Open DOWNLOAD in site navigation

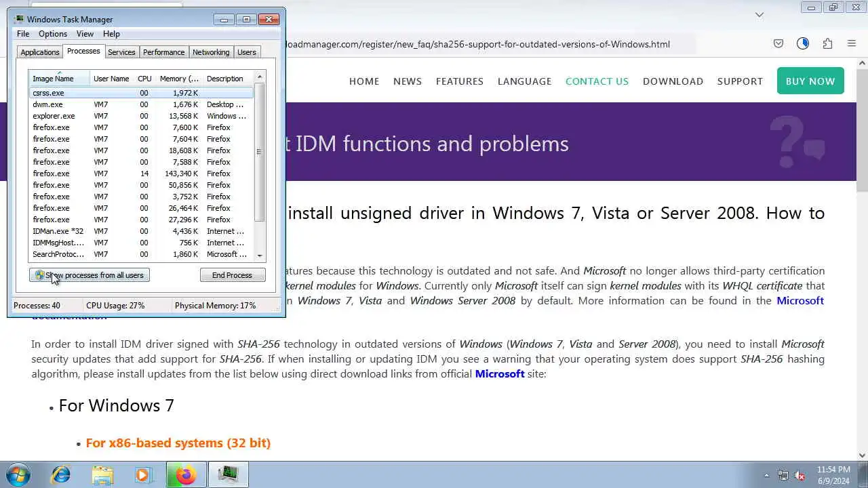pos(673,81)
